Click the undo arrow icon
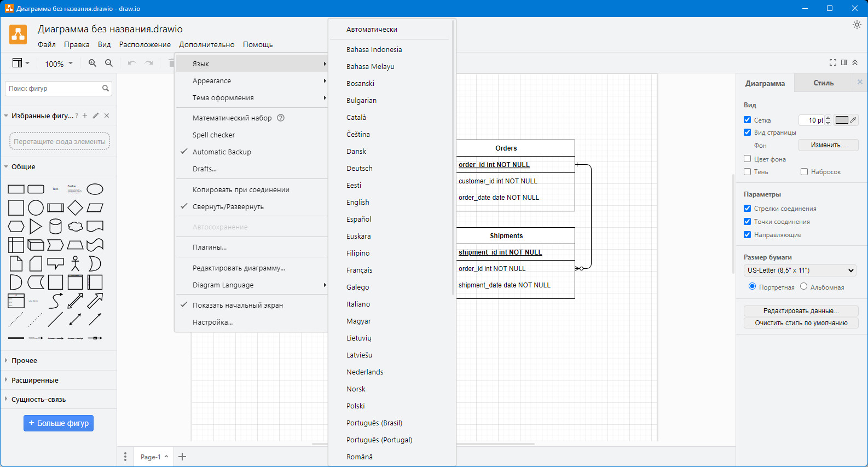Image resolution: width=868 pixels, height=467 pixels. coord(132,63)
